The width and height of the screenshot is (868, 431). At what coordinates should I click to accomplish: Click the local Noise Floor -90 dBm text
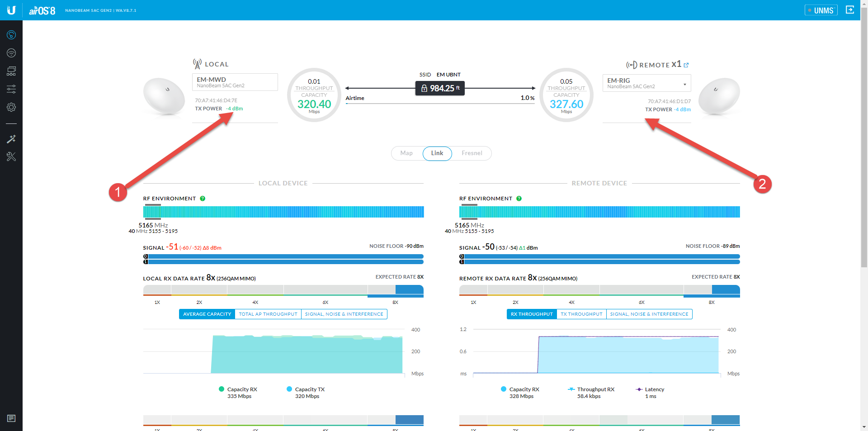[x=396, y=246]
